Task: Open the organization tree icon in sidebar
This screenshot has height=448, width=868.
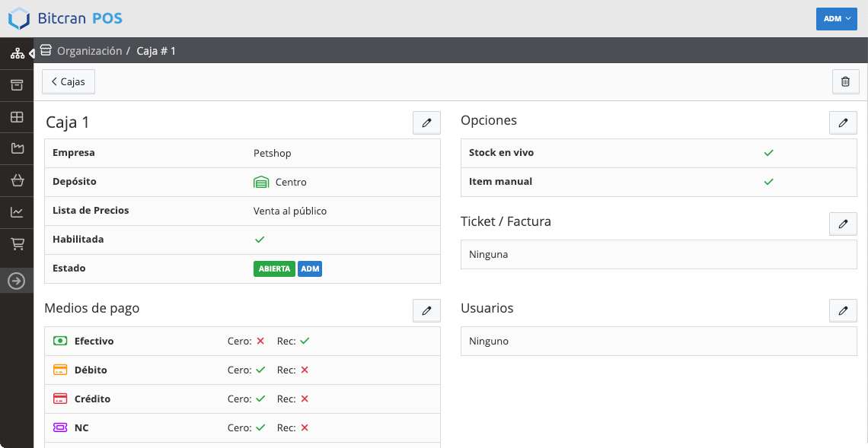Action: [x=18, y=54]
